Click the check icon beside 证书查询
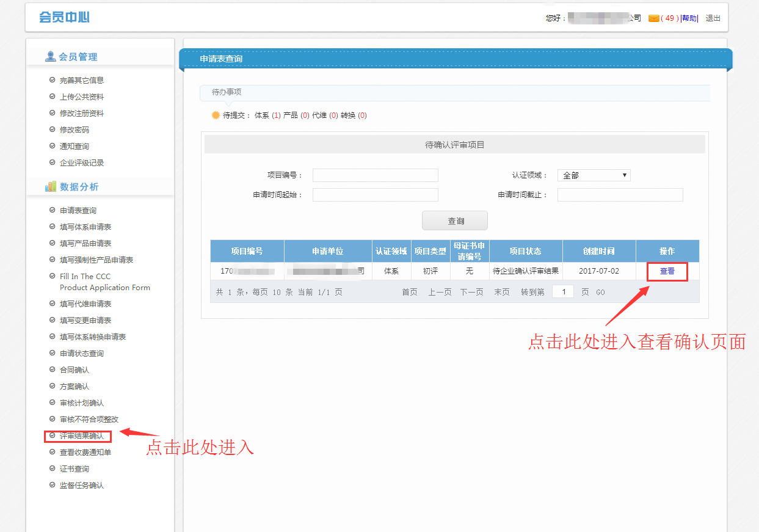Image resolution: width=759 pixels, height=532 pixels. [x=52, y=469]
